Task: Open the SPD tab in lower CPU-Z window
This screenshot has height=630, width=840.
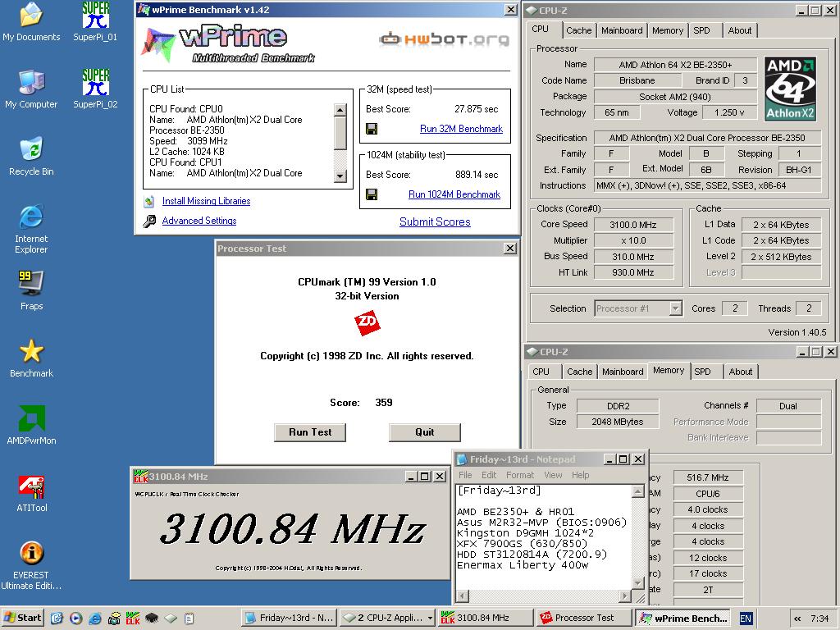Action: (703, 372)
